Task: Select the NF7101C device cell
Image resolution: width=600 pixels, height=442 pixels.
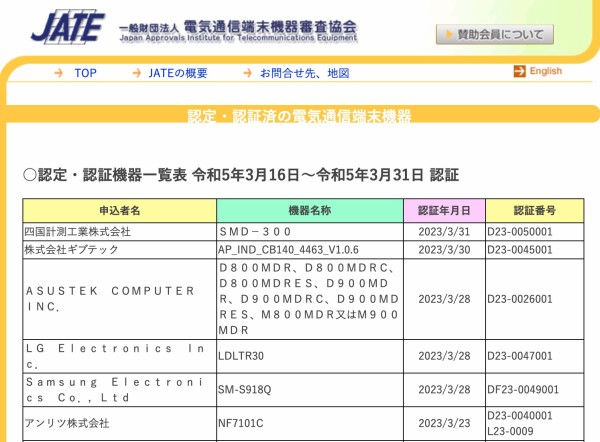Action: point(310,423)
